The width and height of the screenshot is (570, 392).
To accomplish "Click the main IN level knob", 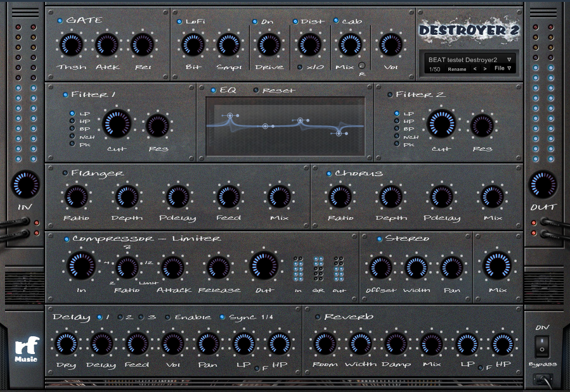I will (x=25, y=184).
